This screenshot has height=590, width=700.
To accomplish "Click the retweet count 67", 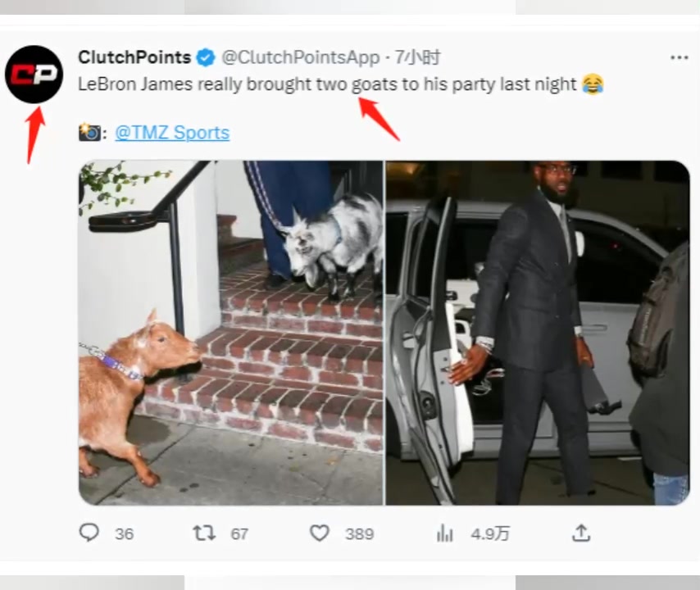I will pyautogui.click(x=239, y=534).
